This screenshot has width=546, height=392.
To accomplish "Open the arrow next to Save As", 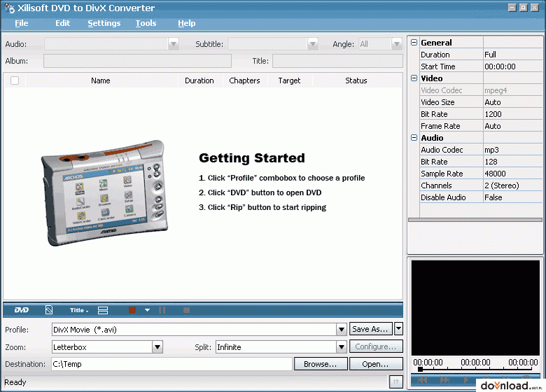I will click(399, 328).
